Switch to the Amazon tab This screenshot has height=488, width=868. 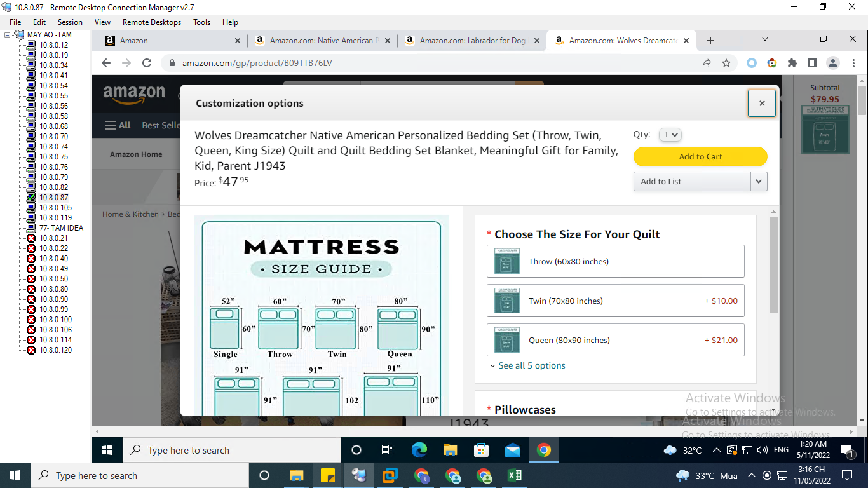tap(173, 41)
